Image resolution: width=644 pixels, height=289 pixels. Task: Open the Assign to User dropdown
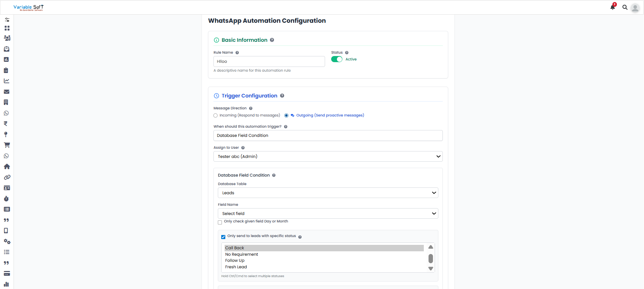pyautogui.click(x=328, y=157)
